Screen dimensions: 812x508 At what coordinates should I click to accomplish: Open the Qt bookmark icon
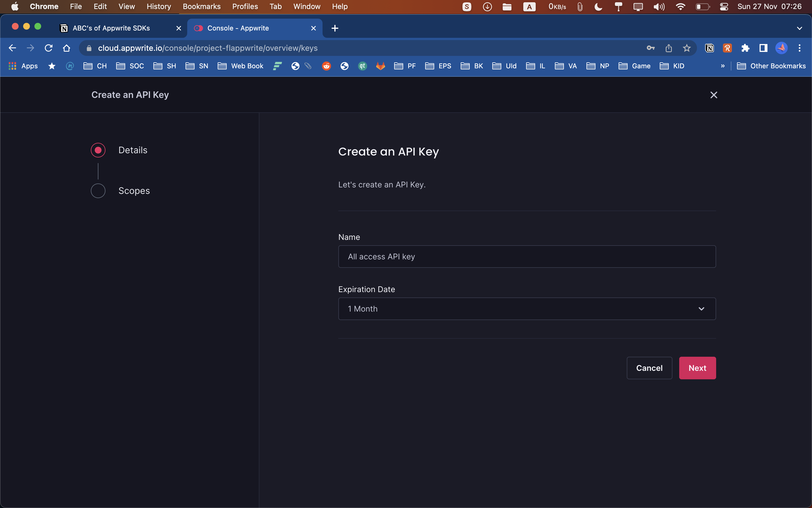pyautogui.click(x=362, y=66)
